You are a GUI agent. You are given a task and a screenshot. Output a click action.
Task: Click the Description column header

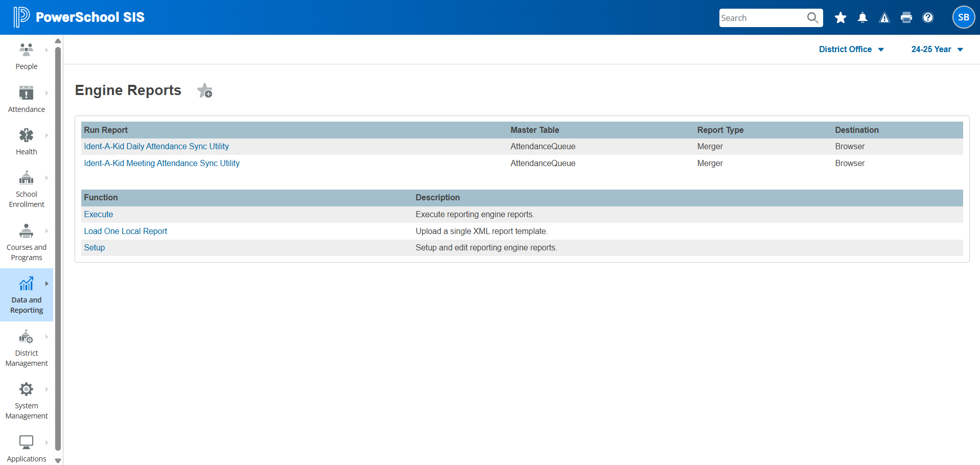pos(438,198)
